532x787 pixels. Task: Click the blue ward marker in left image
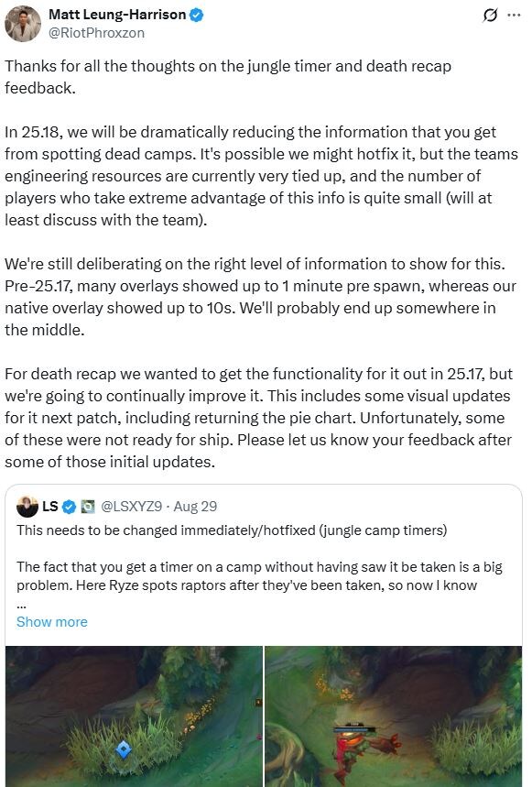coord(124,749)
